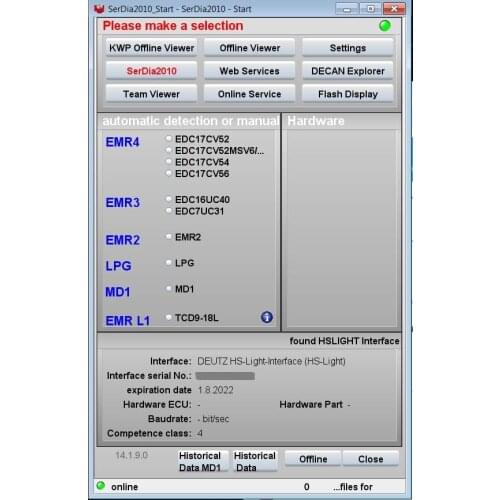500x500 pixels.
Task: Click the Hardware panel header
Action: point(315,121)
